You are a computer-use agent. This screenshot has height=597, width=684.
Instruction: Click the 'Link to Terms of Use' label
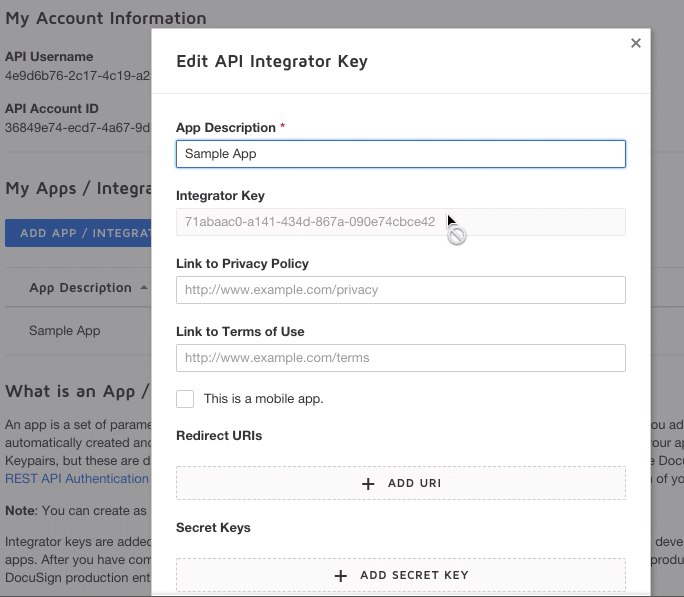240,332
